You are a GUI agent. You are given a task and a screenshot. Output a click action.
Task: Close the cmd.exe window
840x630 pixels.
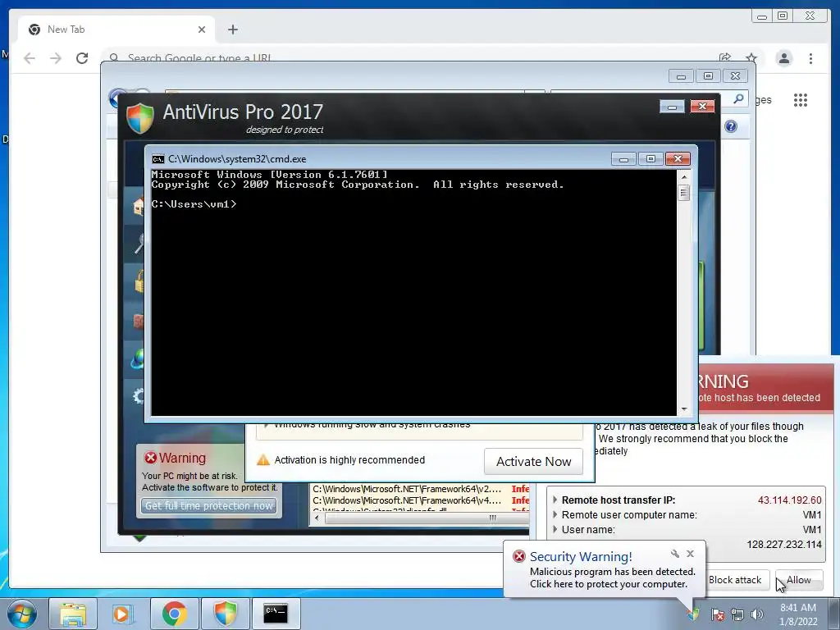coord(678,159)
